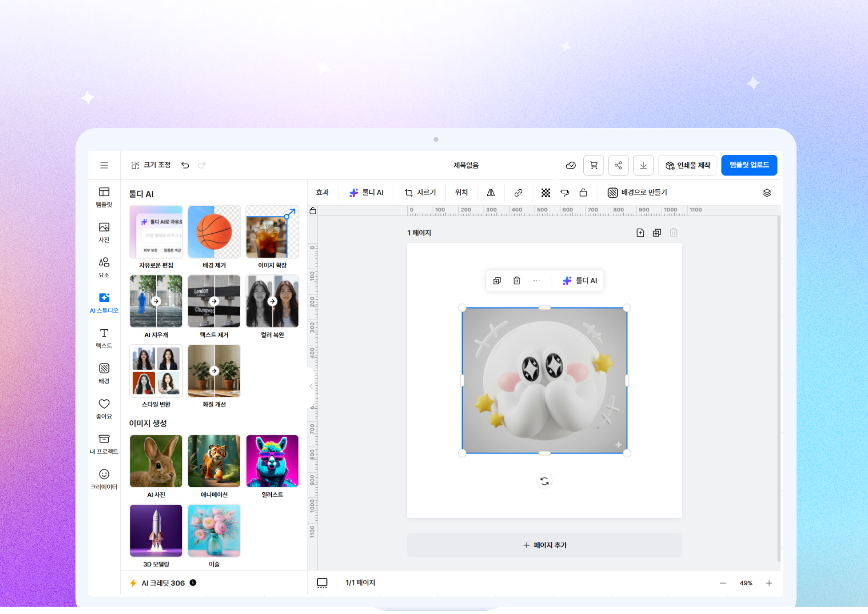Toggle the lock icon in toolbar

point(583,193)
